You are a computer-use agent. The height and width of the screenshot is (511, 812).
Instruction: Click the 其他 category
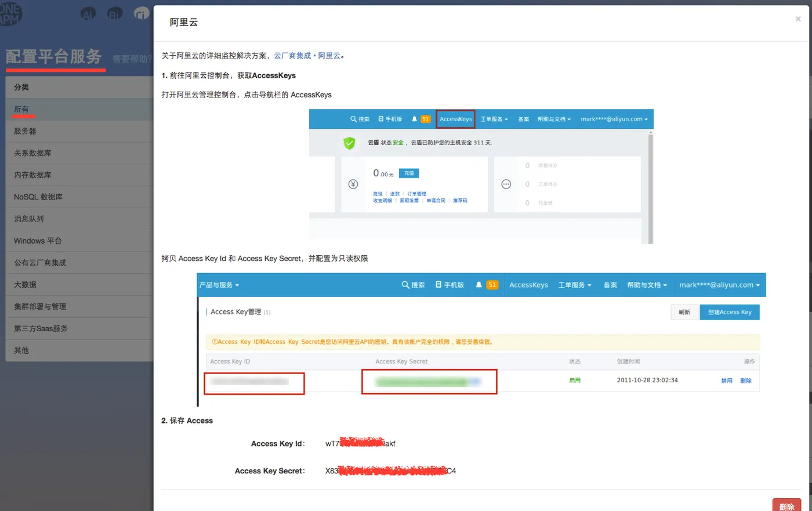click(79, 350)
